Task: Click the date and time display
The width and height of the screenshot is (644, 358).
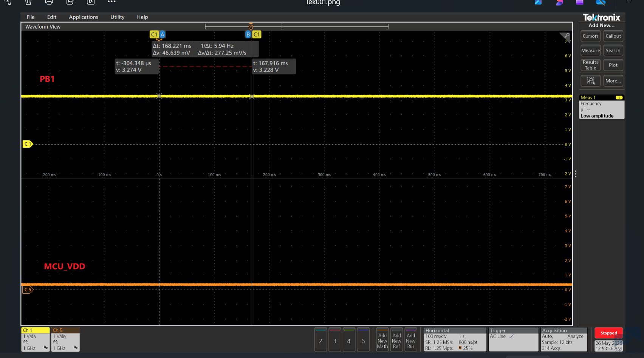Action: coord(608,346)
